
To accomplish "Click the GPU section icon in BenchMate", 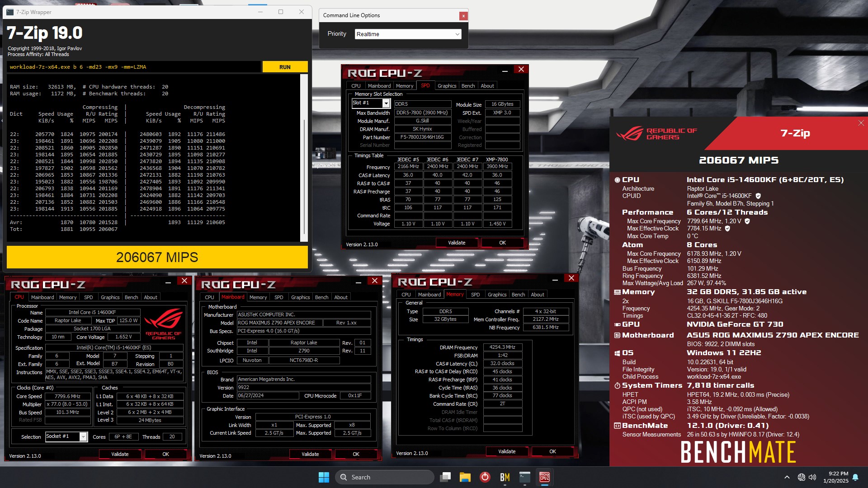I will click(617, 324).
